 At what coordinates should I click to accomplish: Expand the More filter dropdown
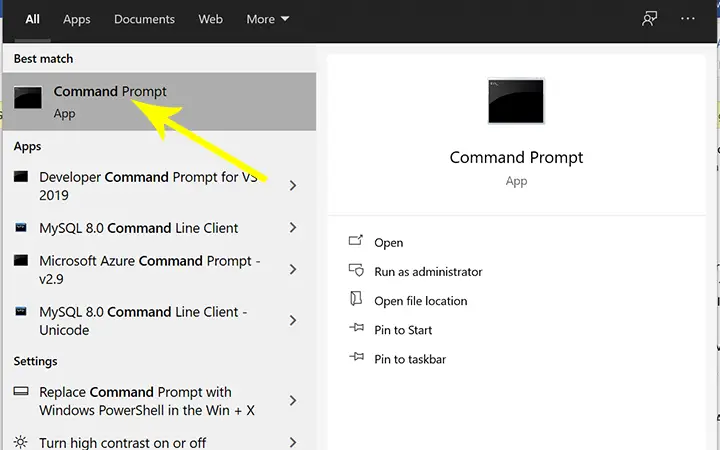point(268,19)
